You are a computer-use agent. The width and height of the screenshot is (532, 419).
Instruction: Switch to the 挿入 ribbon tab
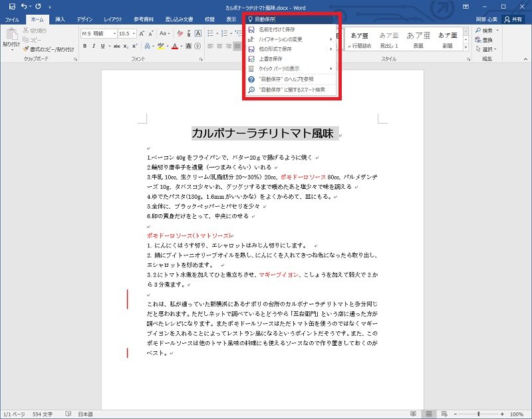pos(60,20)
